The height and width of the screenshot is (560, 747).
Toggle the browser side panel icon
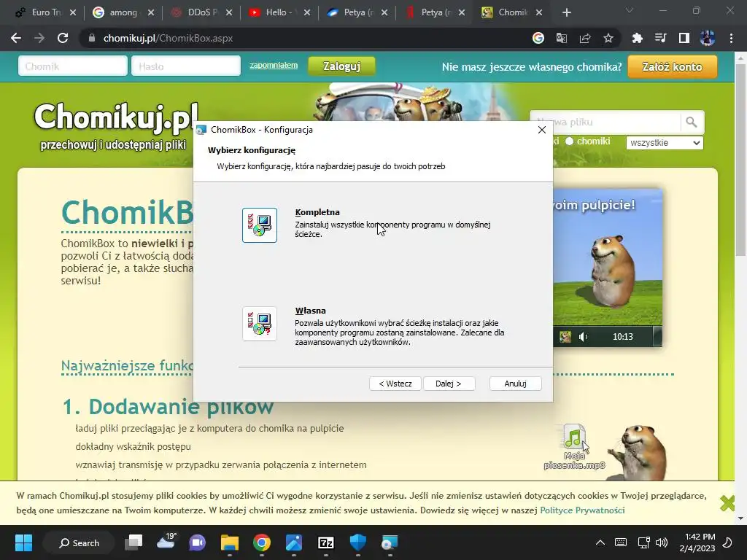[x=684, y=38]
